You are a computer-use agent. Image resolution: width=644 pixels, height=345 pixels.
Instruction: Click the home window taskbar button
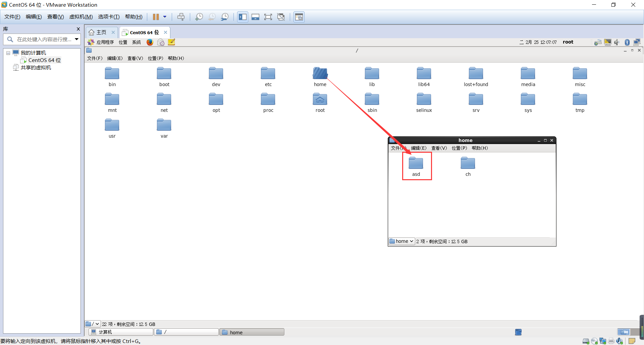coord(252,332)
